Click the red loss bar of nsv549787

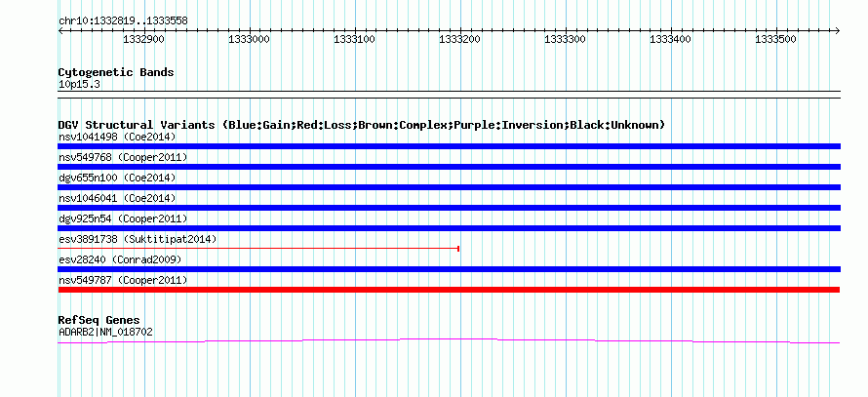[449, 290]
